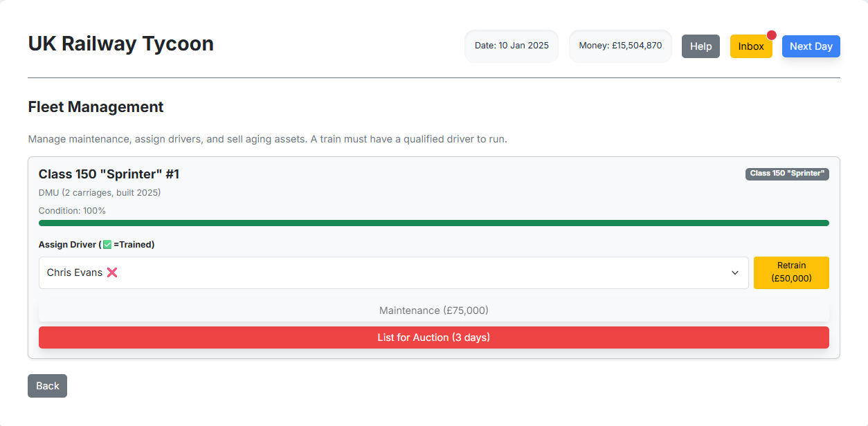Click Maintenance (£75,000) button

pyautogui.click(x=433, y=311)
